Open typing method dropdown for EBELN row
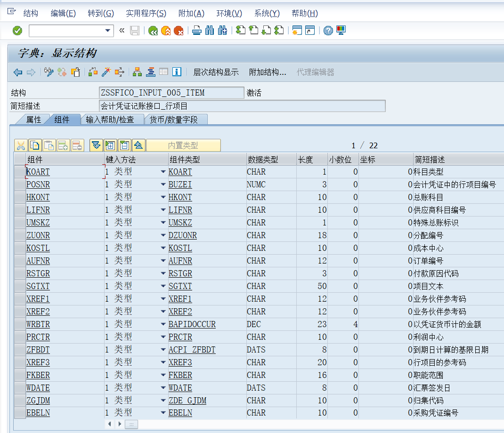The height and width of the screenshot is (433, 504). click(x=163, y=413)
